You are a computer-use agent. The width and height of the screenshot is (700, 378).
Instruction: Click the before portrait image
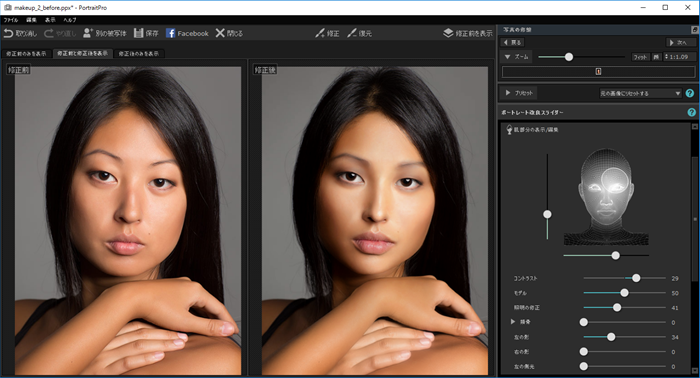click(x=128, y=221)
